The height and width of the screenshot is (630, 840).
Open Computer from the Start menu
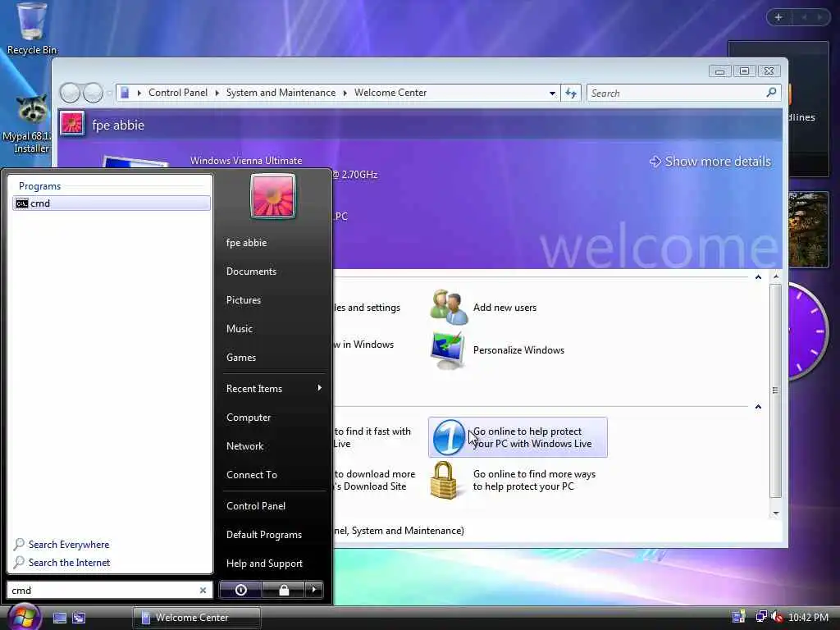248,418
